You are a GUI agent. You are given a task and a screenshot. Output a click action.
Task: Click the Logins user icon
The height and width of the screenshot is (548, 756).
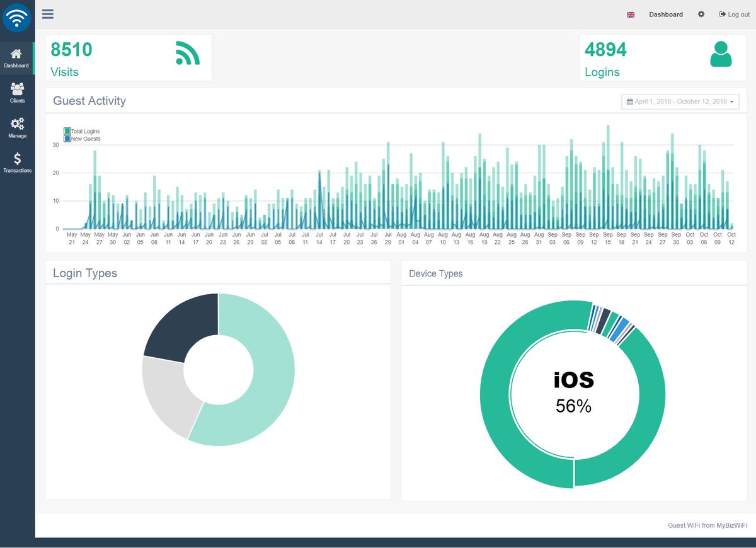pos(721,54)
